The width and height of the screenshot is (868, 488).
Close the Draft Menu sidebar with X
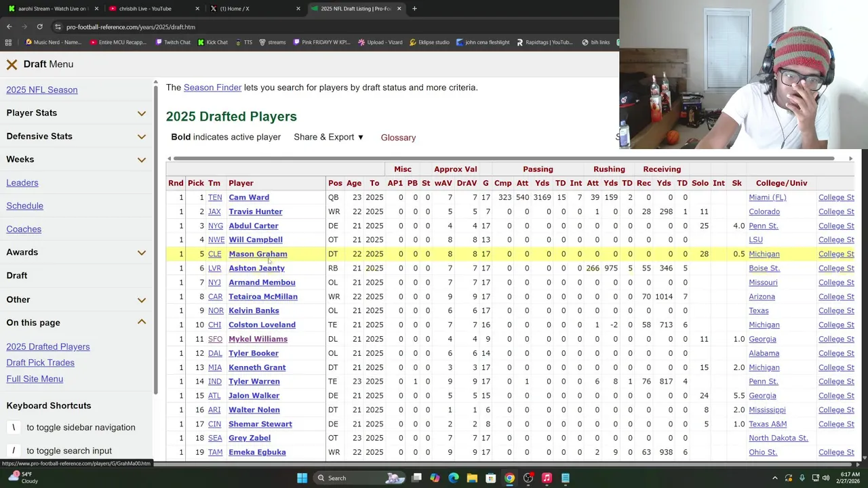pyautogui.click(x=12, y=64)
